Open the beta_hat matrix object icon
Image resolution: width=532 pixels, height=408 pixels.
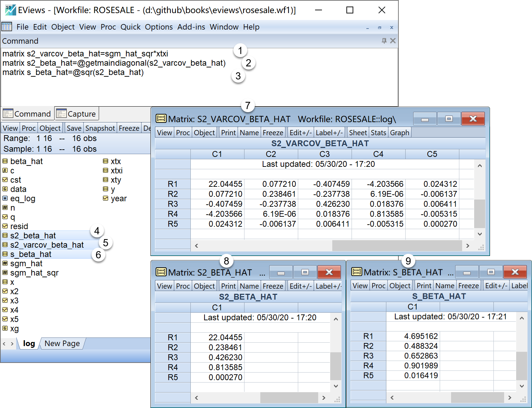[5, 161]
